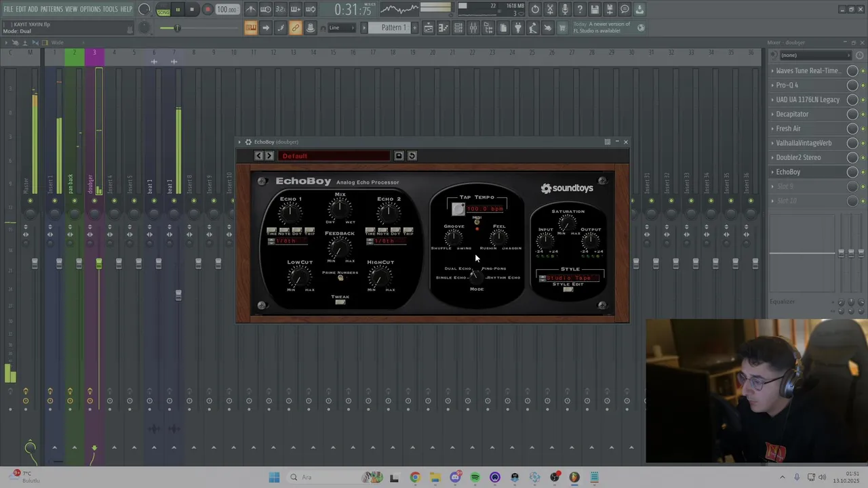Screen dimensions: 868x488
Task: Click the echo Mode selector knob
Action: coord(477,277)
